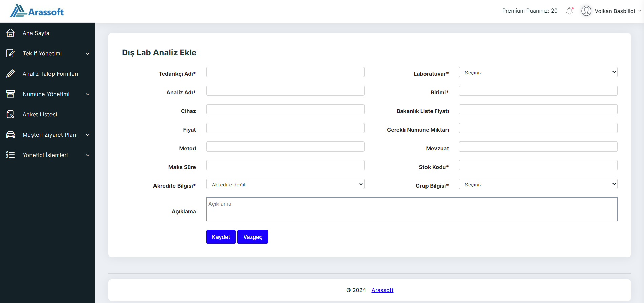644x303 pixels.
Task: Focus the Mevzuat input field
Action: coord(538,147)
